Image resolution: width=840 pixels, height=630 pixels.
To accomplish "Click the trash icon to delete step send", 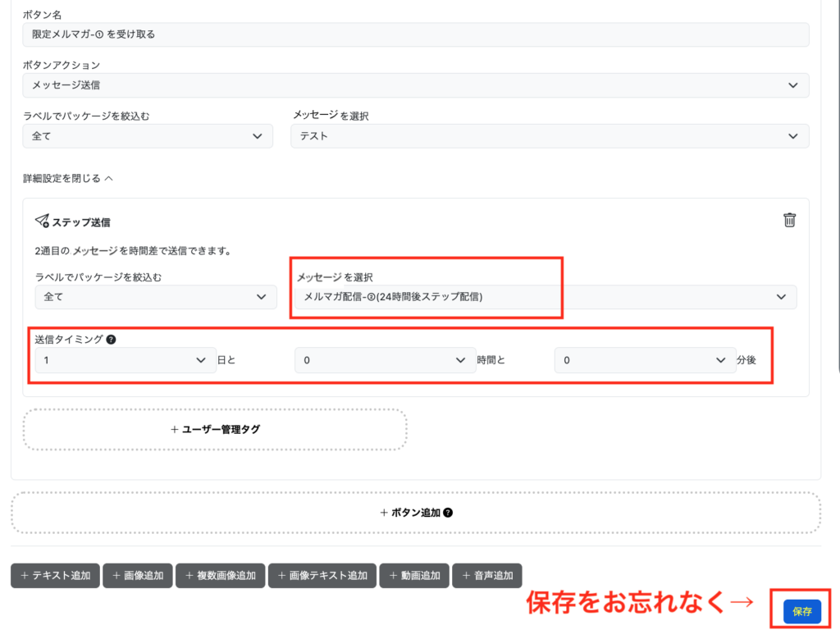I will coord(789,220).
